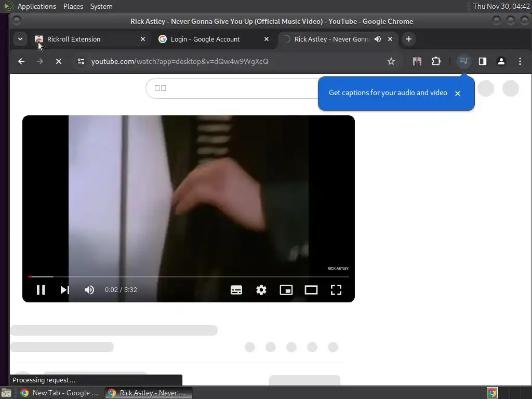Skip to the next video
Image resolution: width=532 pixels, height=399 pixels.
(64, 290)
